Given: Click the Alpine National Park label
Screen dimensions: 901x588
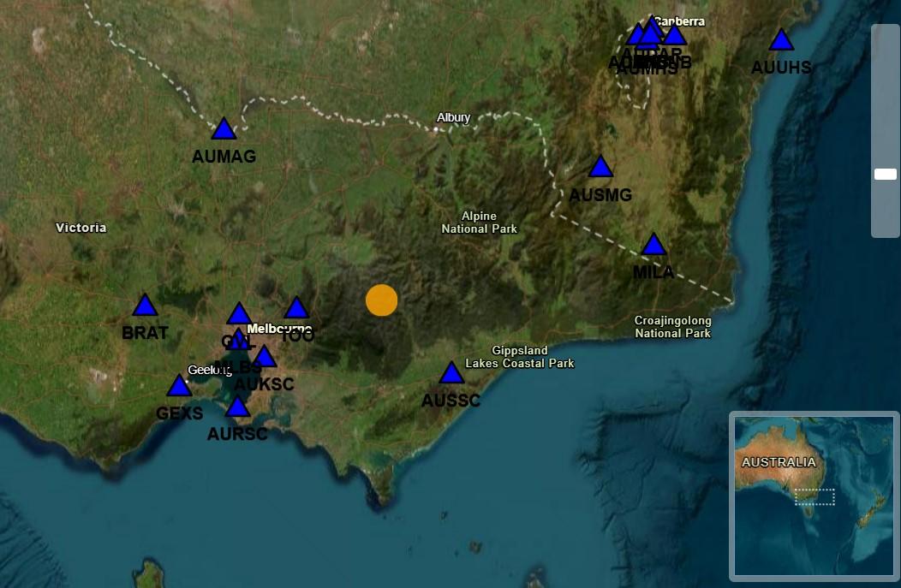Looking at the screenshot, I should pyautogui.click(x=479, y=223).
